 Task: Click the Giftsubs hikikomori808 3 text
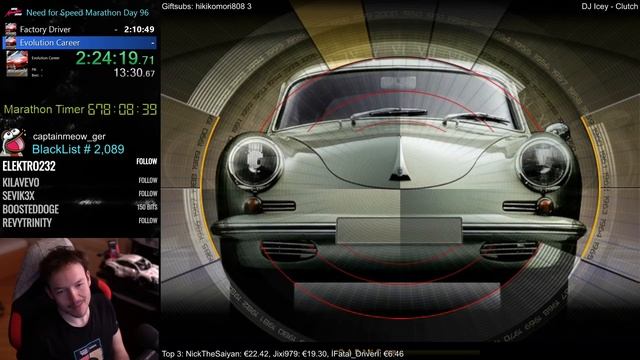point(207,6)
